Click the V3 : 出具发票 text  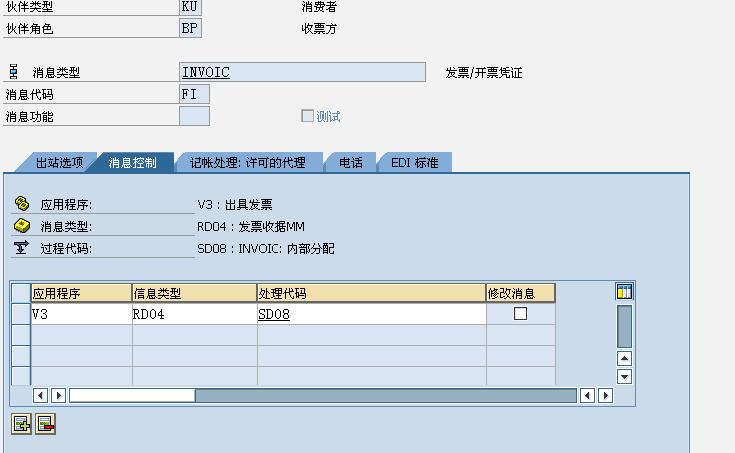click(235, 204)
